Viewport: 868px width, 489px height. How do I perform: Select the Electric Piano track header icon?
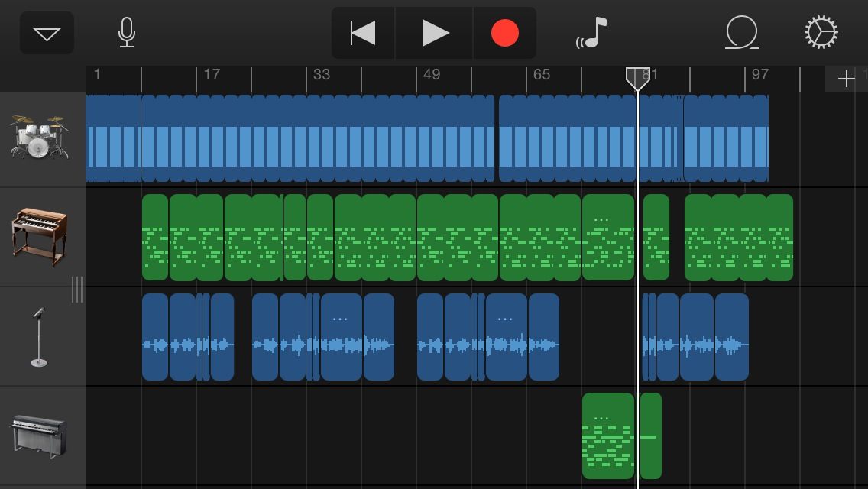(39, 436)
